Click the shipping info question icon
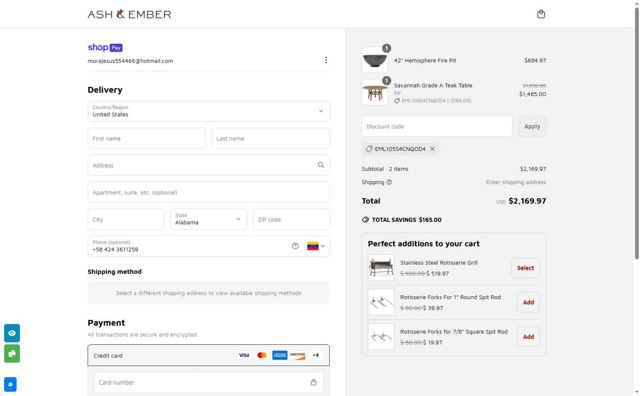Viewport: 640px width, 396px height. 389,182
